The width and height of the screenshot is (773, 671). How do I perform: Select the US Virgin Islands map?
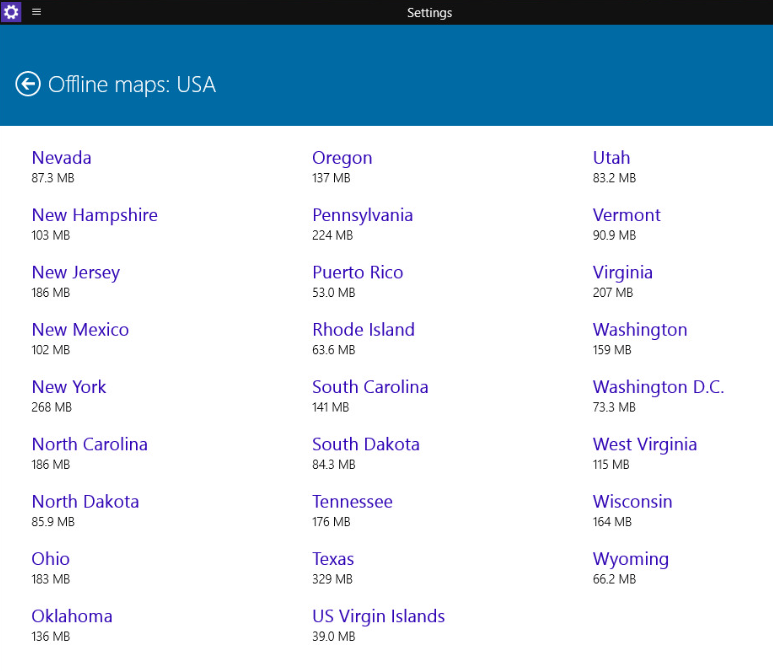(379, 616)
